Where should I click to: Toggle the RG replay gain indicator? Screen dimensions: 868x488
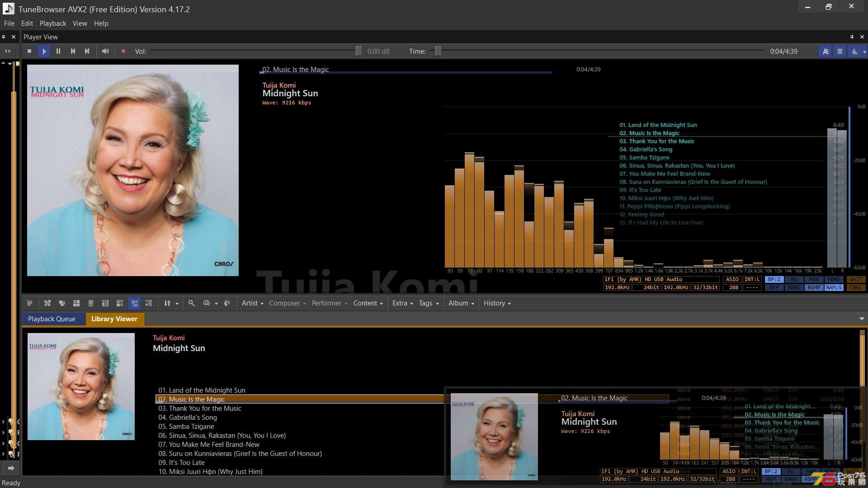point(794,280)
